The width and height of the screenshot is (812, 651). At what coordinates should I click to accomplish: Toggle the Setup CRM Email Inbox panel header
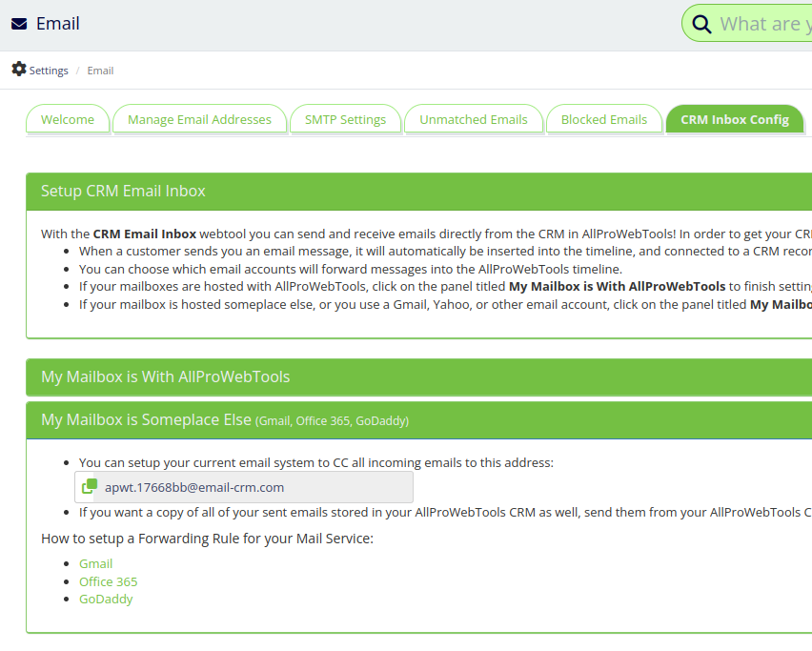tap(419, 191)
